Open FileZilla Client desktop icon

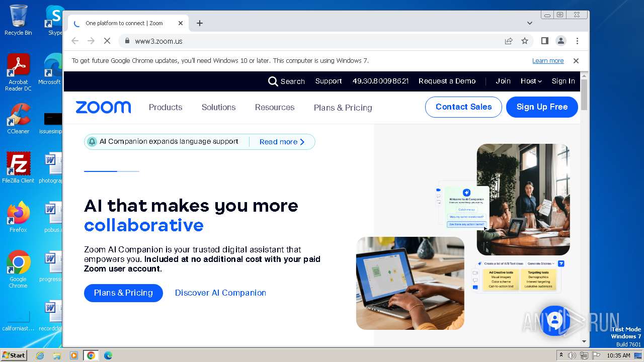(x=18, y=167)
